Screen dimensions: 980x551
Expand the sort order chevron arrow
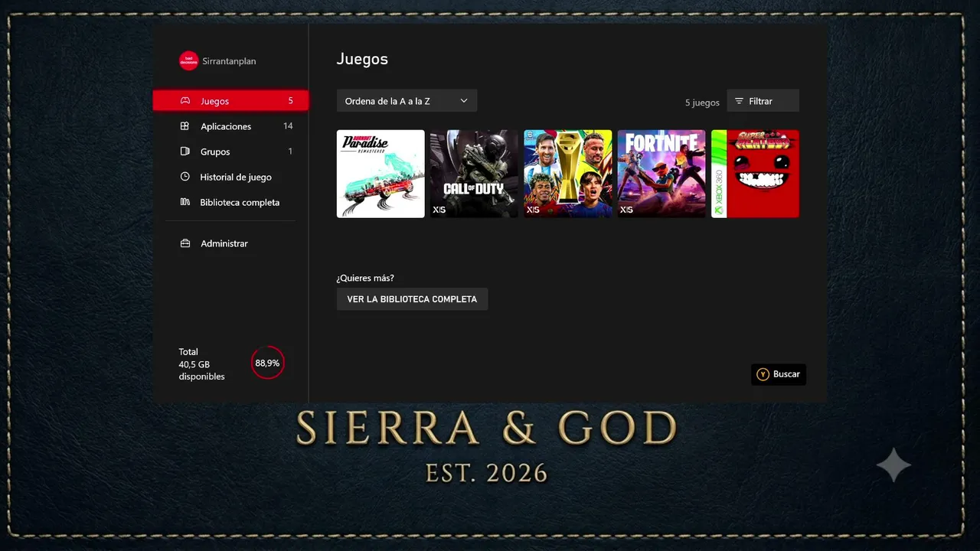tap(463, 101)
